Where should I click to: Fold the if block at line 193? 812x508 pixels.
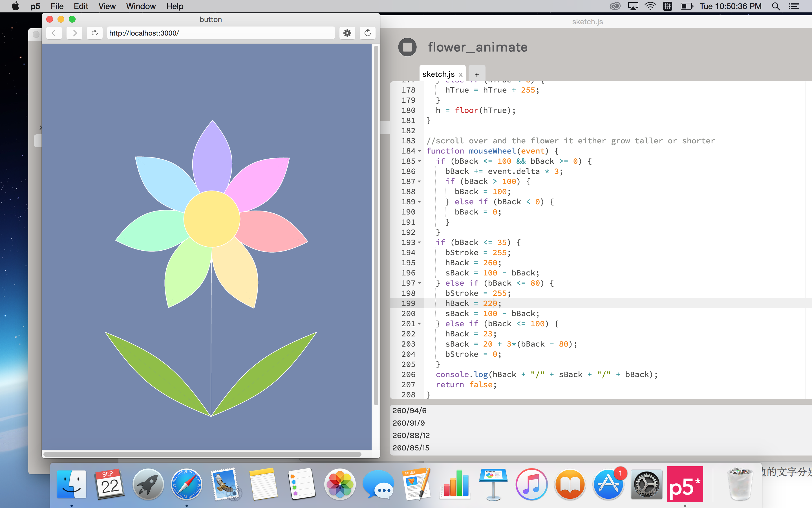tap(419, 243)
